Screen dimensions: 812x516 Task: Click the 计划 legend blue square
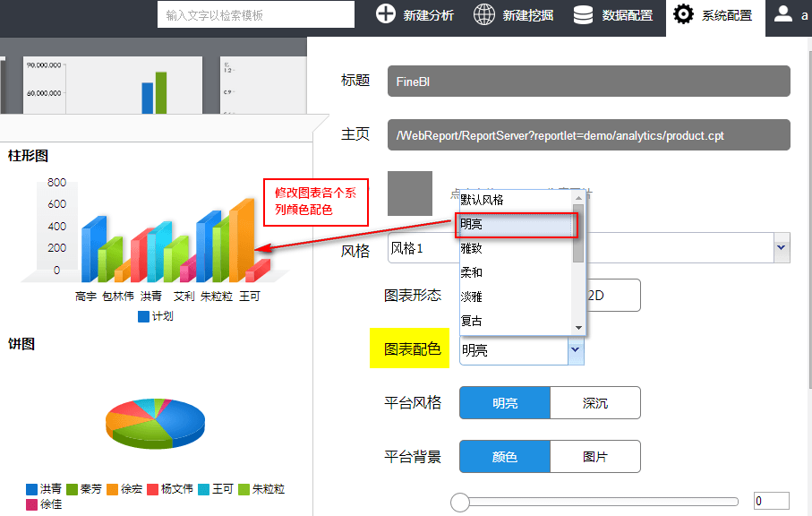click(143, 316)
